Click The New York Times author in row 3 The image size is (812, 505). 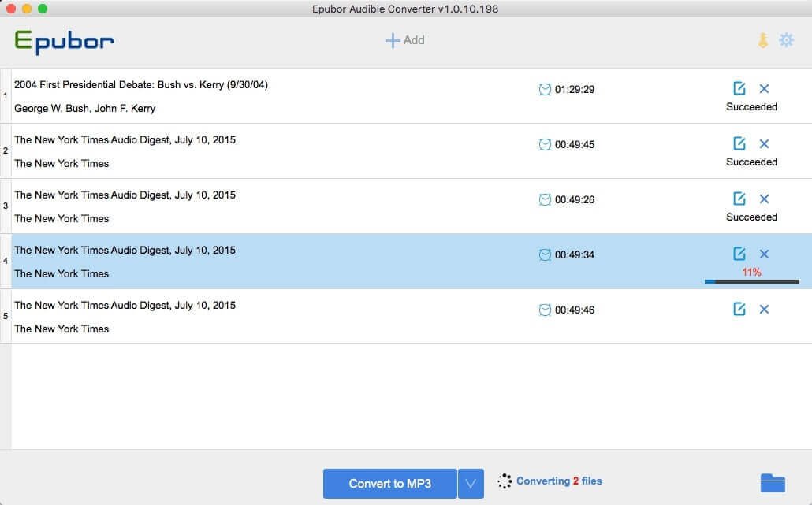tap(61, 219)
